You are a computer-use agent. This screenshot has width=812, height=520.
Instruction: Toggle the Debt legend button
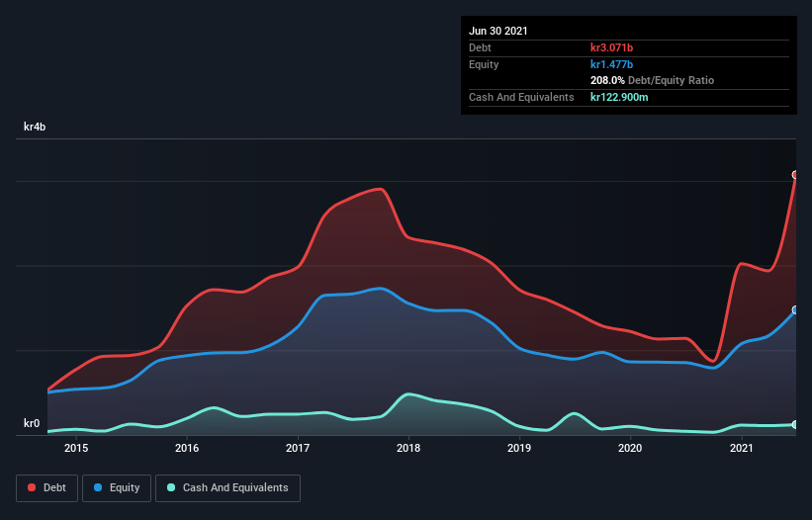tap(46, 488)
